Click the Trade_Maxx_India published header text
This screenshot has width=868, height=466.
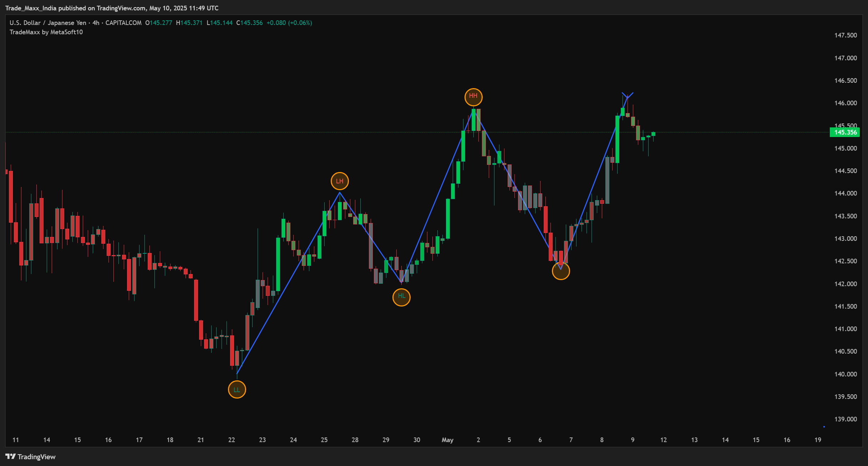click(x=112, y=8)
